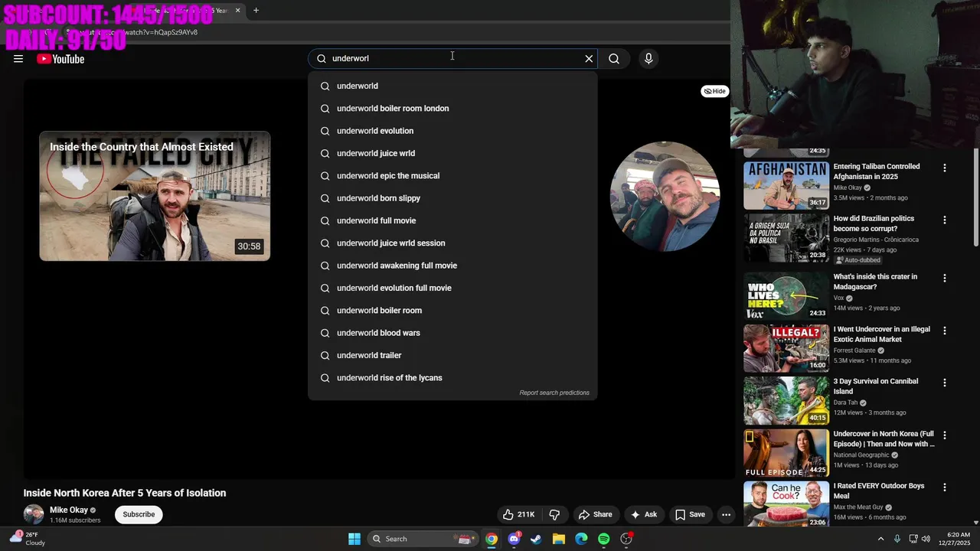980x551 pixels.
Task: Like the video with 211K likes
Action: point(519,514)
